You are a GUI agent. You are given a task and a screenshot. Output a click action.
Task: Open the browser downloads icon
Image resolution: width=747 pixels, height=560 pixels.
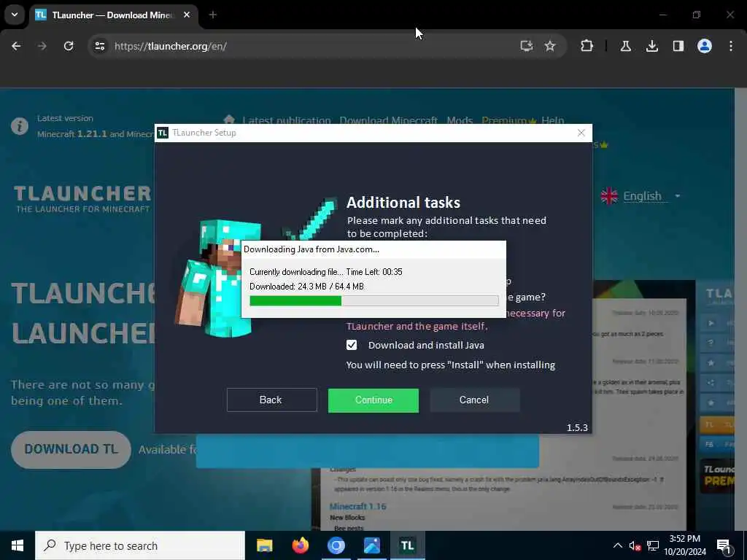click(x=651, y=46)
